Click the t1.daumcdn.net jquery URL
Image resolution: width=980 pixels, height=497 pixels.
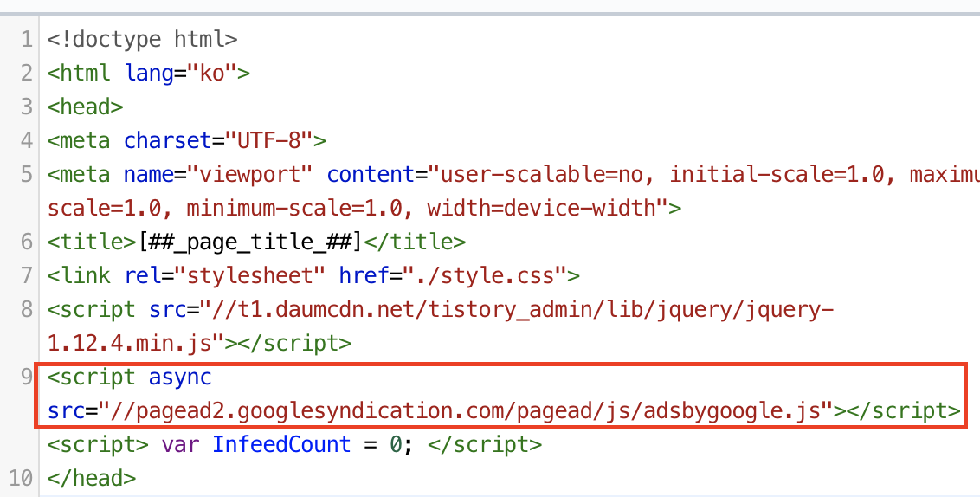(x=516, y=309)
